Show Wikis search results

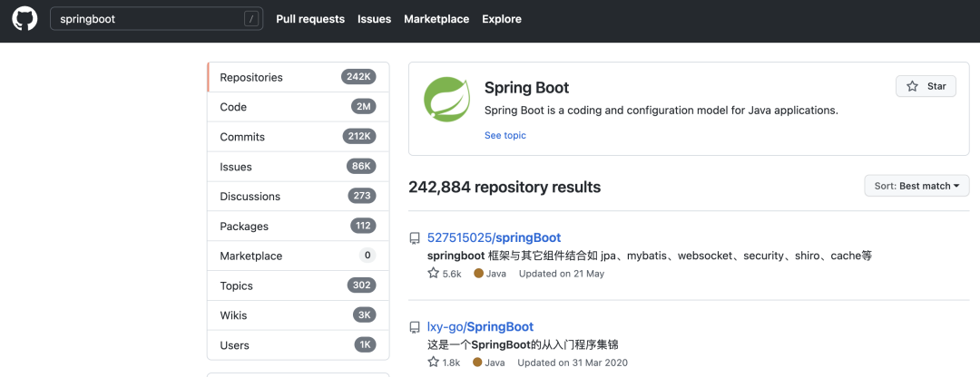pyautogui.click(x=299, y=315)
